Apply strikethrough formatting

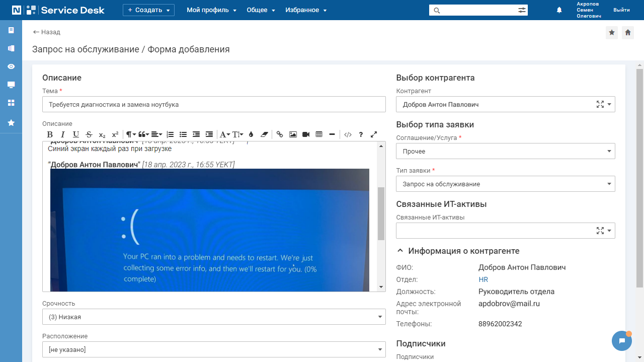coord(89,134)
